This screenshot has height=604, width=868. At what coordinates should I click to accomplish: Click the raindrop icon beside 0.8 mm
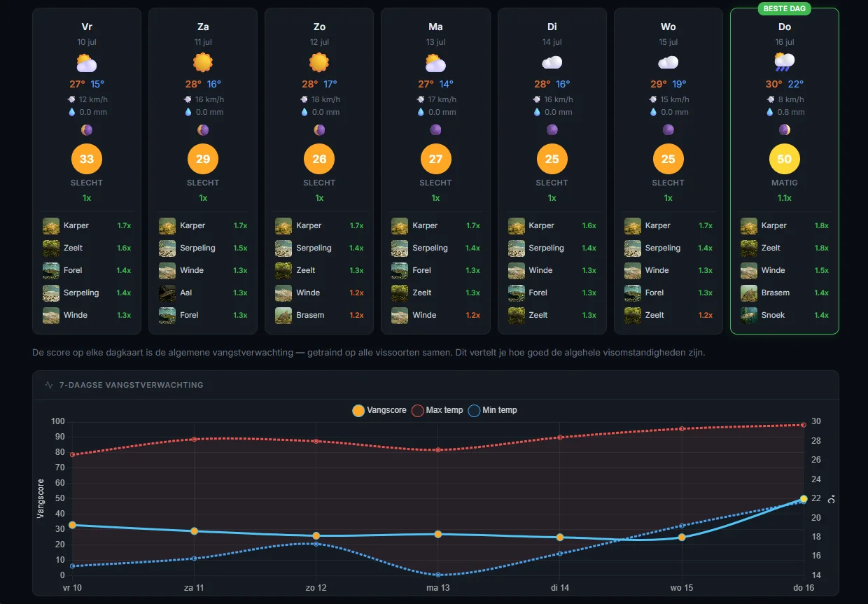pos(770,112)
